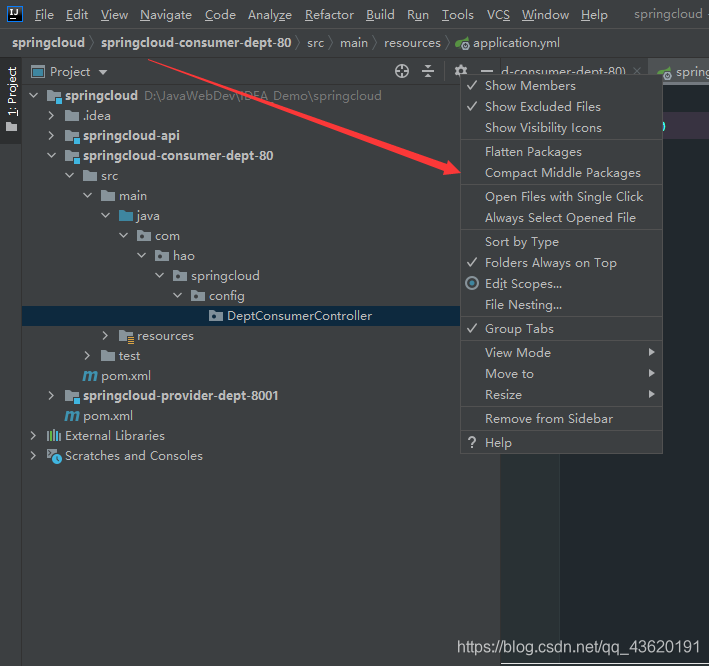709x666 pixels.
Task: Click the folder icon of the 1: Project side tab
Action: 12,127
